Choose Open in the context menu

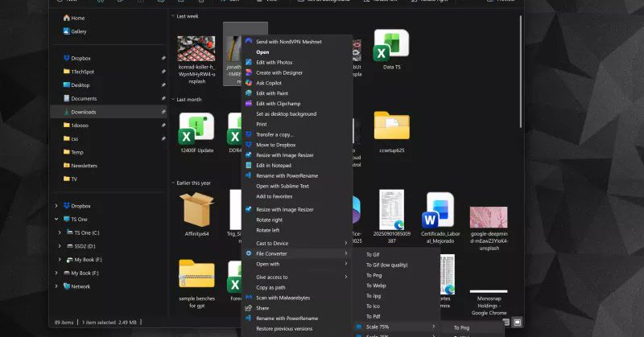(262, 52)
